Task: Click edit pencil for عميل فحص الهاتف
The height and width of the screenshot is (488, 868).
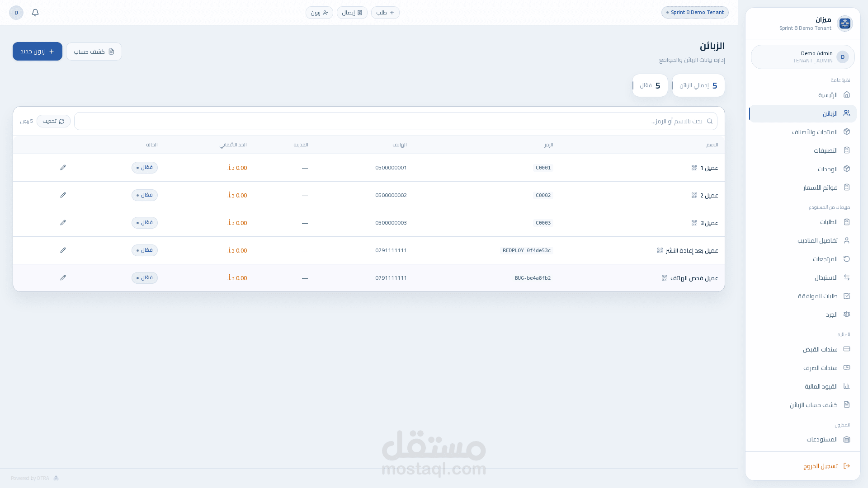Action: click(x=63, y=278)
